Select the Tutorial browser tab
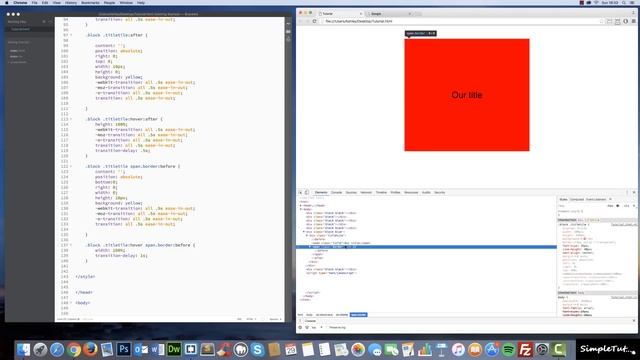640x360 pixels. (340, 13)
